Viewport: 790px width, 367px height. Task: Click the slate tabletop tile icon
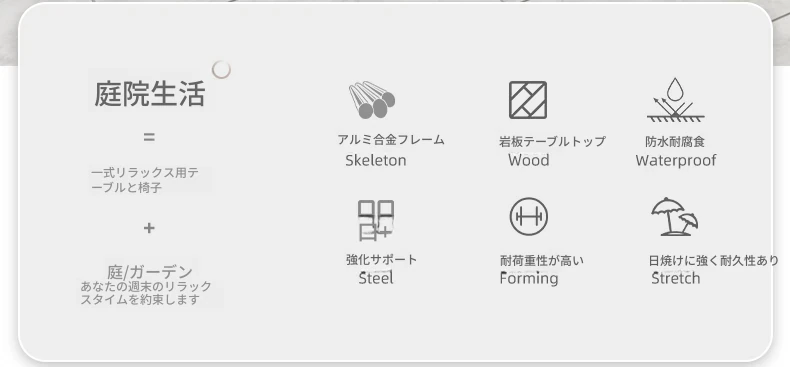(x=528, y=100)
